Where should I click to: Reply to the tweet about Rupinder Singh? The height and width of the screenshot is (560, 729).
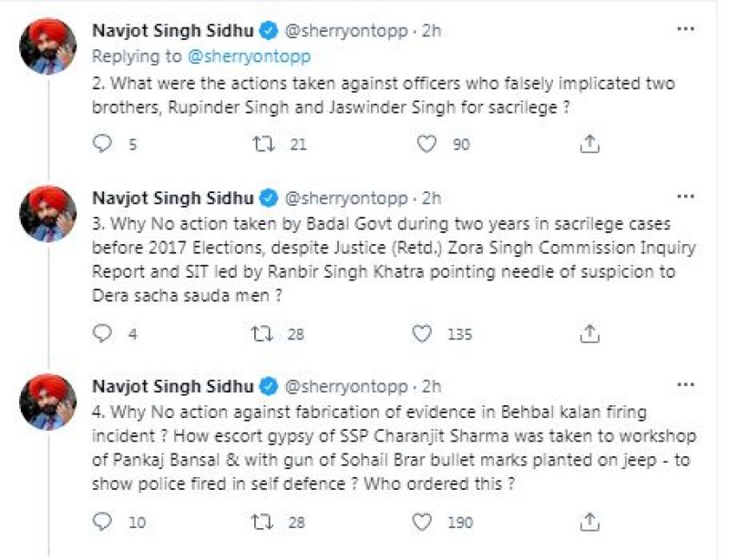103,144
